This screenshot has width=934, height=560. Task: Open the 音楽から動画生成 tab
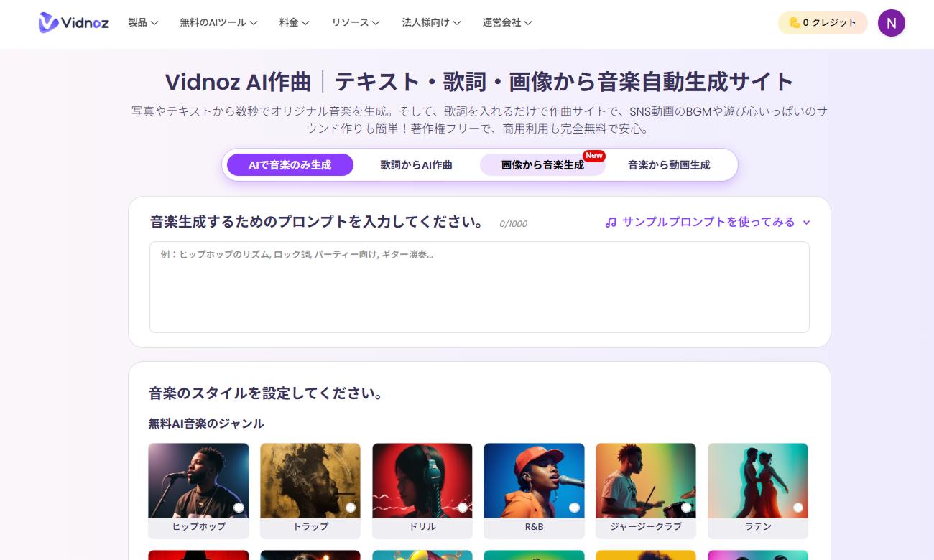(668, 165)
